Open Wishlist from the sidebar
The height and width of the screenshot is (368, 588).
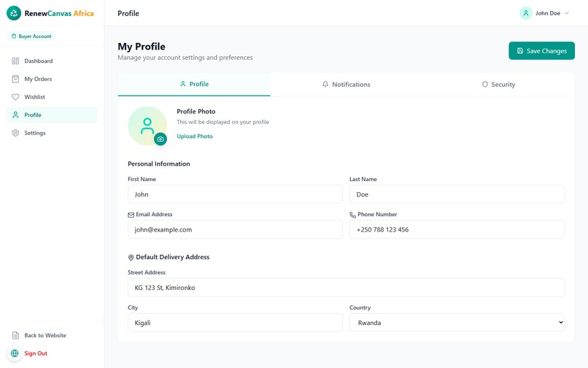(52, 97)
